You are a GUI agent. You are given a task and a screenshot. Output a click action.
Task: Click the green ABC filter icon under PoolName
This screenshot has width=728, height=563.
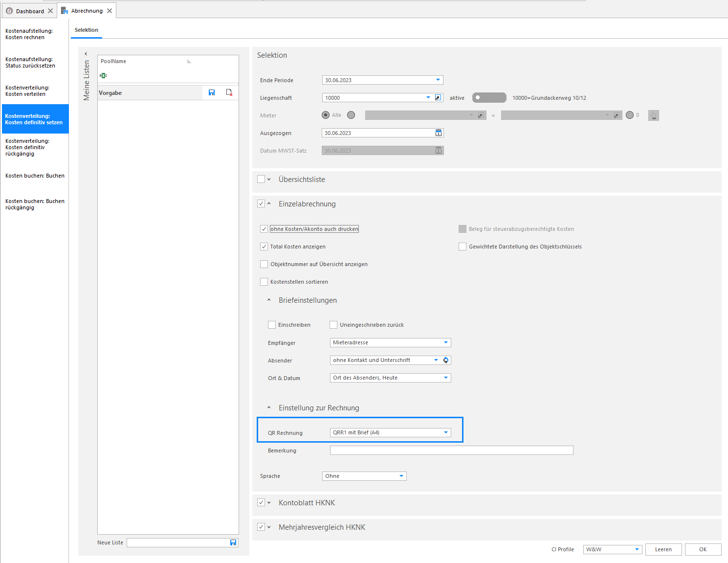(x=103, y=75)
